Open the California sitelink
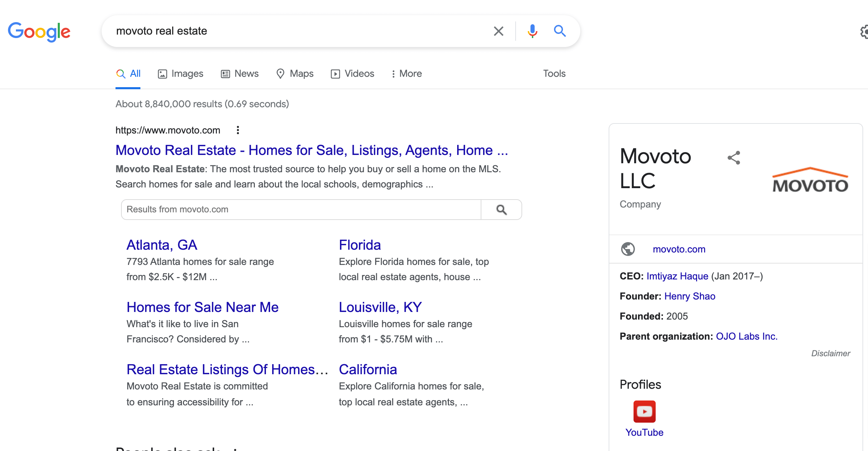Screen dimensions: 868x451 click(x=368, y=369)
